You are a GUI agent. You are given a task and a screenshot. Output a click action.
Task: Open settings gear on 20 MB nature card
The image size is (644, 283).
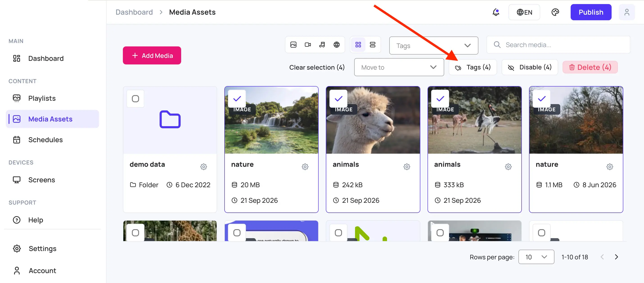(305, 167)
